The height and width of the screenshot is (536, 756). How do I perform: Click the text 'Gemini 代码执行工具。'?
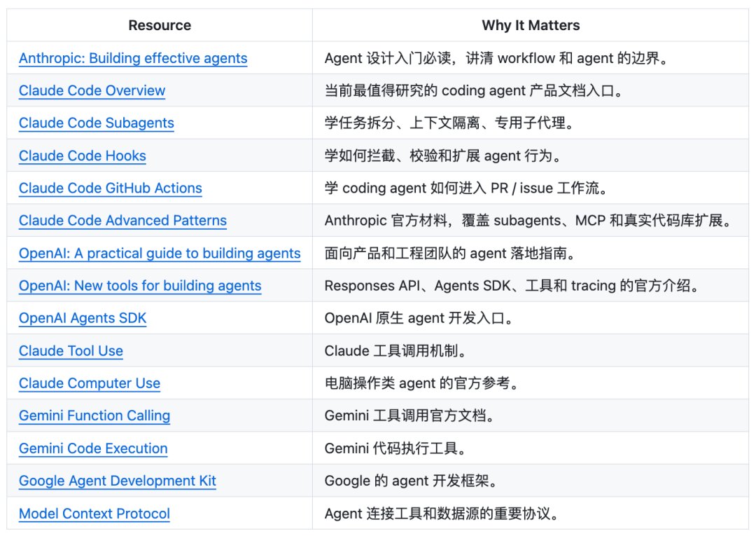coord(395,448)
